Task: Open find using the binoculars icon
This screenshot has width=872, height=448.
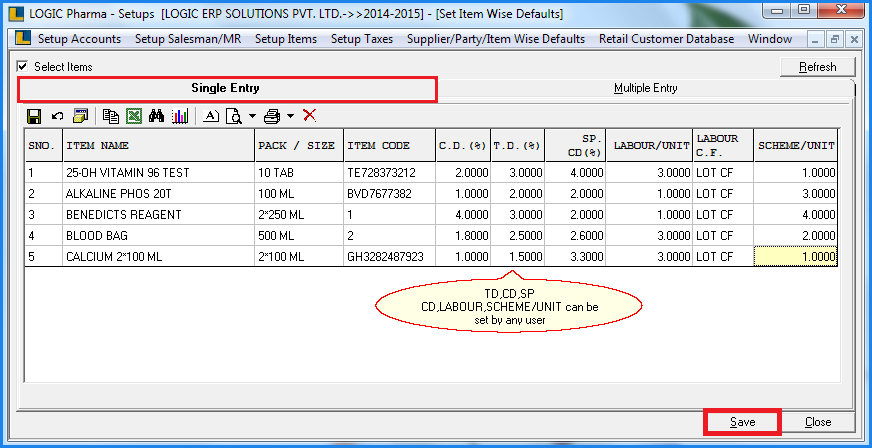Action: tap(157, 116)
